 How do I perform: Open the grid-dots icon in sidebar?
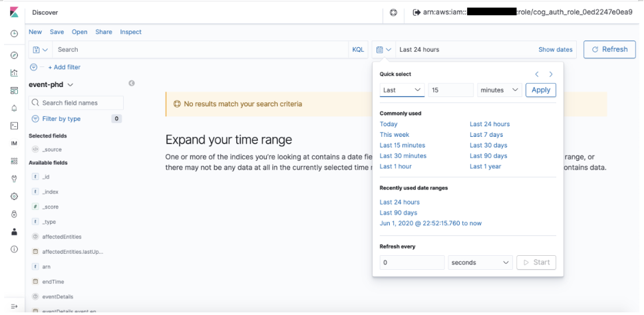pyautogui.click(x=14, y=161)
